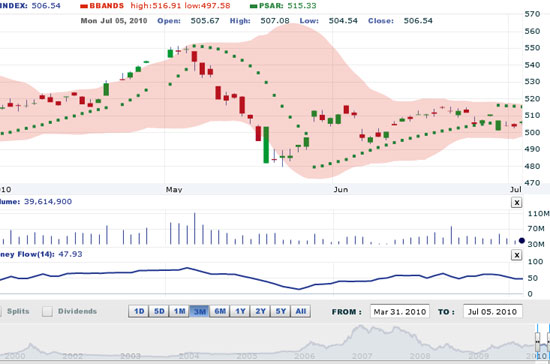Select the 1M time range

pos(180,311)
